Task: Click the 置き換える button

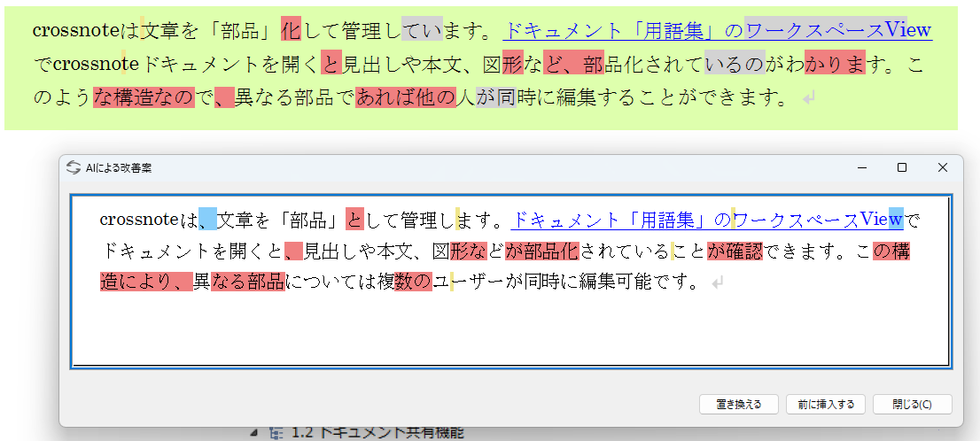Action: [739, 404]
